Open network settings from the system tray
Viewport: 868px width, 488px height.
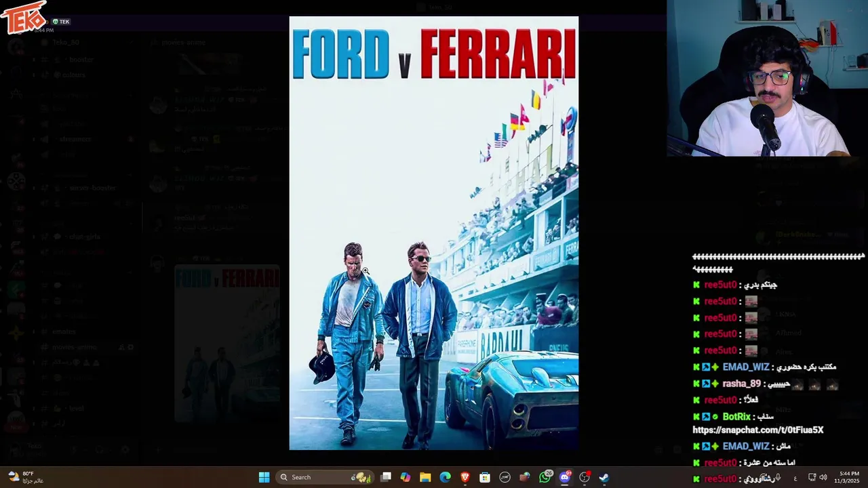tap(812, 477)
